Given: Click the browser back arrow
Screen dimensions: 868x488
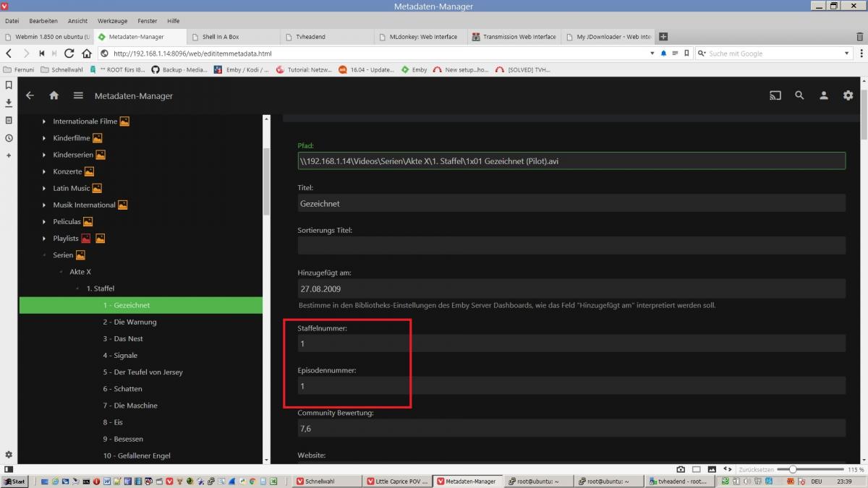Looking at the screenshot, I should 9,53.
